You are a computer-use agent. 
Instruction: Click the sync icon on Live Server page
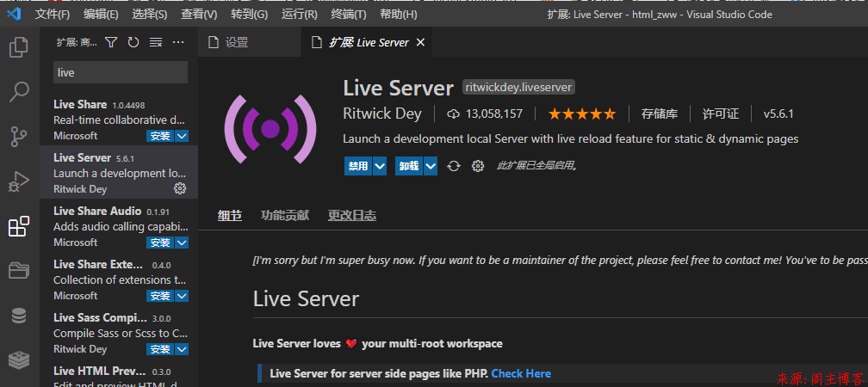coord(454,166)
